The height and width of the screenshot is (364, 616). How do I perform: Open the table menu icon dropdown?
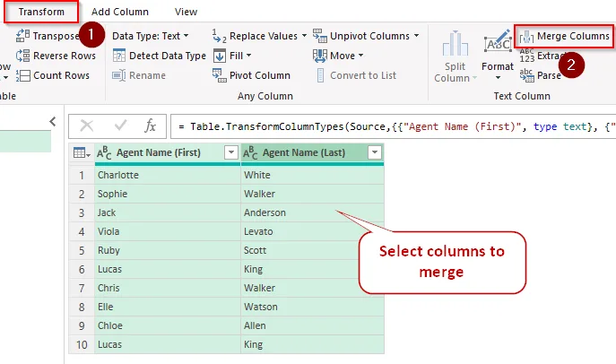[x=82, y=152]
